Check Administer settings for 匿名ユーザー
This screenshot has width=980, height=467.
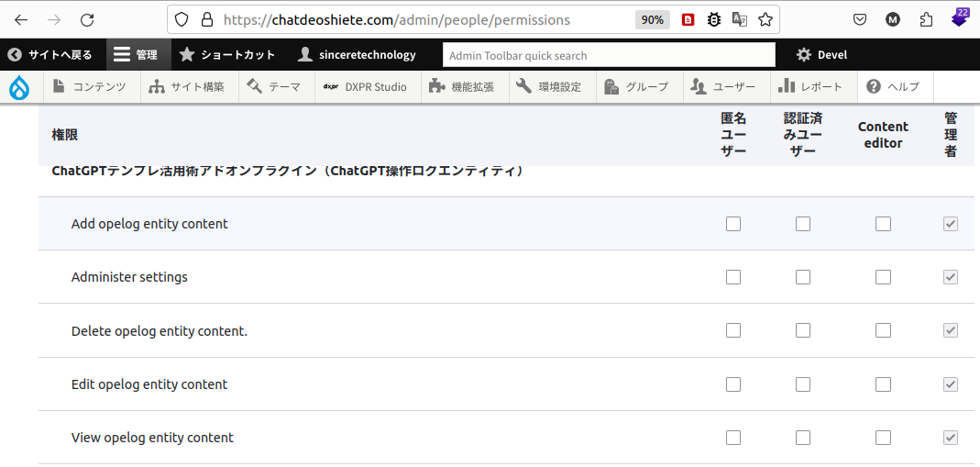coord(733,277)
